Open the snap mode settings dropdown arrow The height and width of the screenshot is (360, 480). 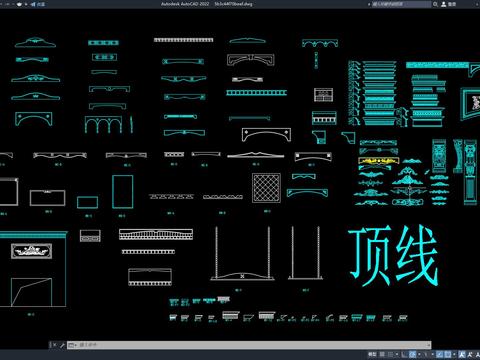pos(397,354)
